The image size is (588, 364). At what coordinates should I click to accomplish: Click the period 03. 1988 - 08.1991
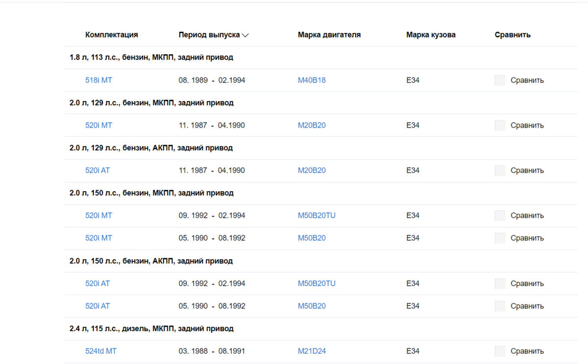[212, 351]
